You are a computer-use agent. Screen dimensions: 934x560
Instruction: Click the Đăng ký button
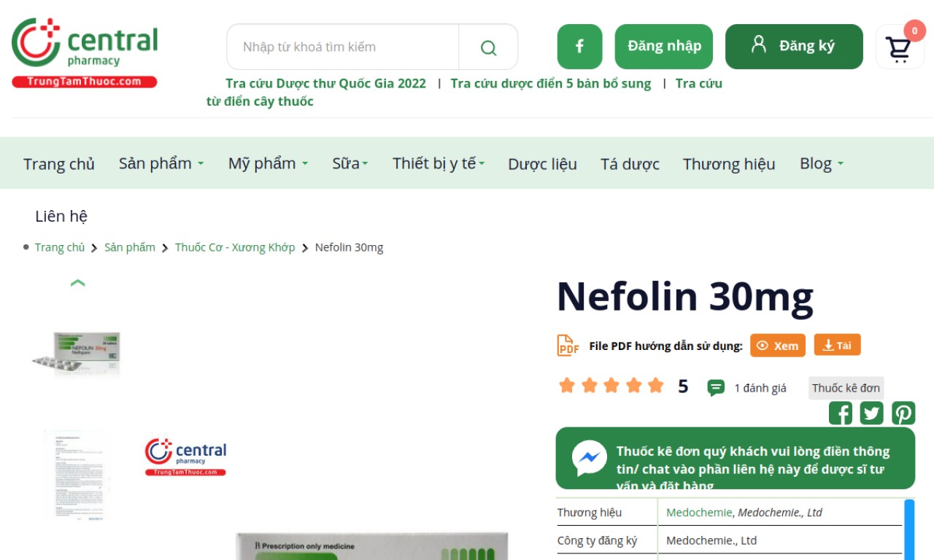pyautogui.click(x=794, y=47)
